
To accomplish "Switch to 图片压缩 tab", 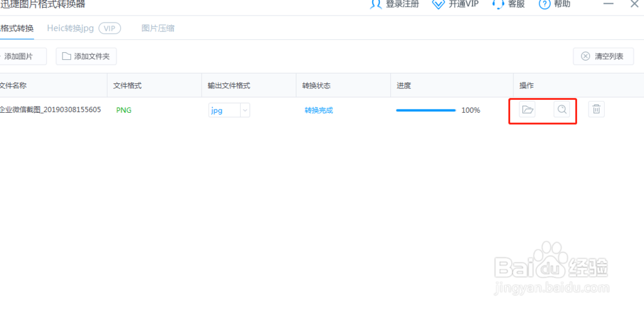I will [158, 28].
